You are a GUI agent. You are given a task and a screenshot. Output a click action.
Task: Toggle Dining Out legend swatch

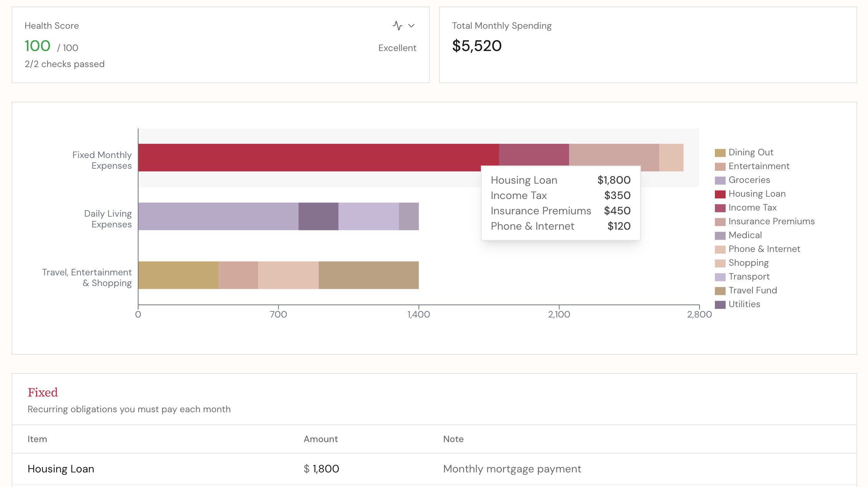click(720, 153)
